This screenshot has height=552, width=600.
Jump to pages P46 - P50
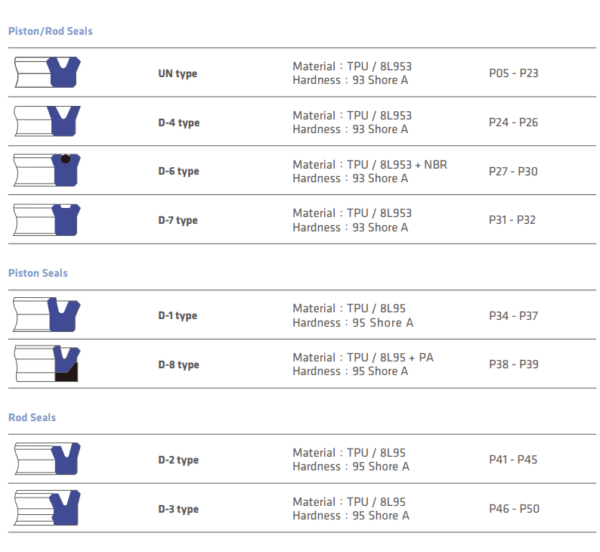(x=513, y=509)
